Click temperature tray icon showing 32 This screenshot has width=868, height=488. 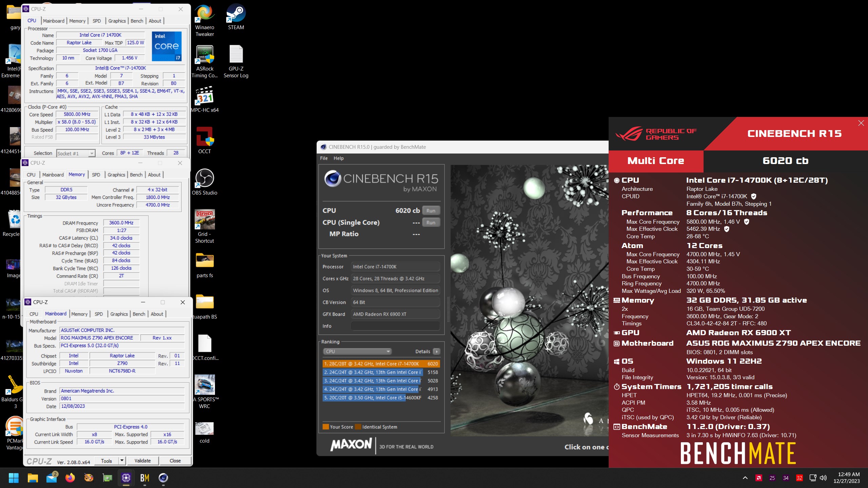[800, 478]
